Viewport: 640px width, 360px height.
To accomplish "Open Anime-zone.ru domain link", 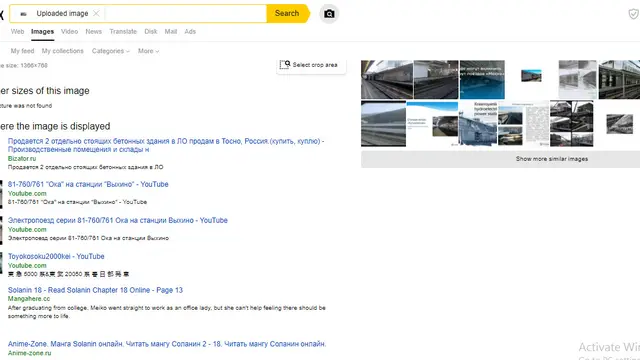I will [30, 353].
